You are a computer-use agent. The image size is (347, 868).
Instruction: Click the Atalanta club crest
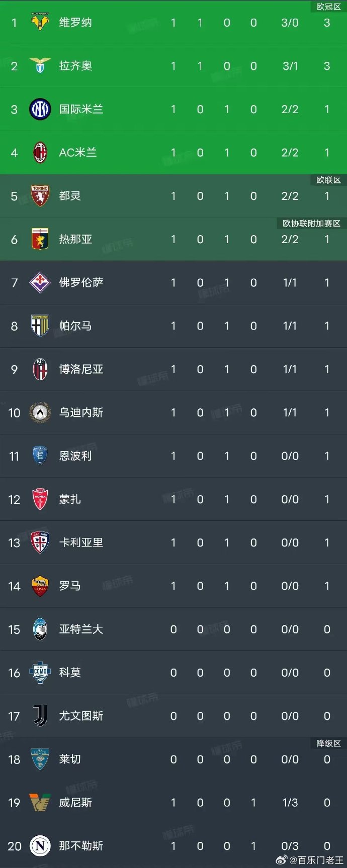40,629
